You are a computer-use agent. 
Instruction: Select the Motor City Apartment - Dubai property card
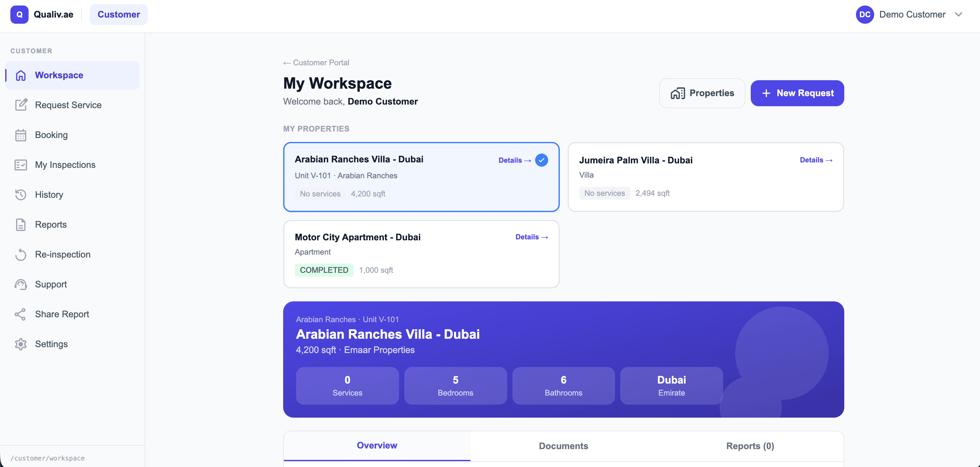pyautogui.click(x=421, y=254)
